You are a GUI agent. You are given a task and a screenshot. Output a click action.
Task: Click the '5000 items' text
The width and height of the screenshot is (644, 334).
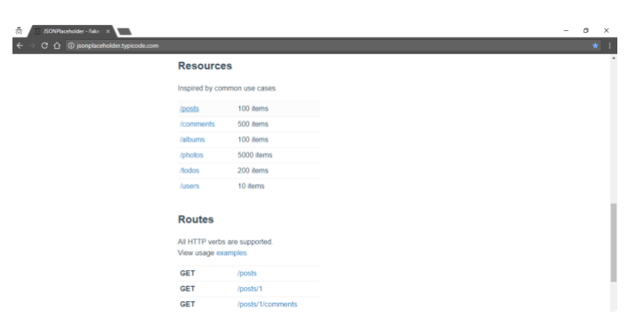tap(254, 155)
